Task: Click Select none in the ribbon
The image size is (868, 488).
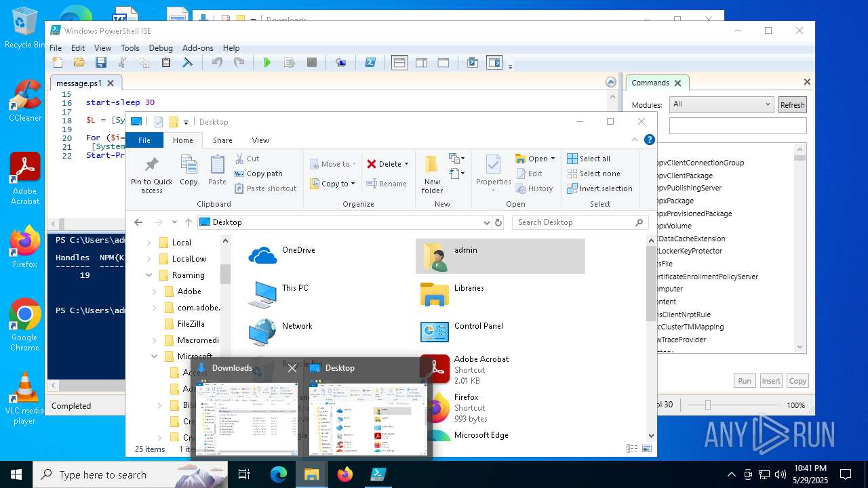Action: pos(593,174)
